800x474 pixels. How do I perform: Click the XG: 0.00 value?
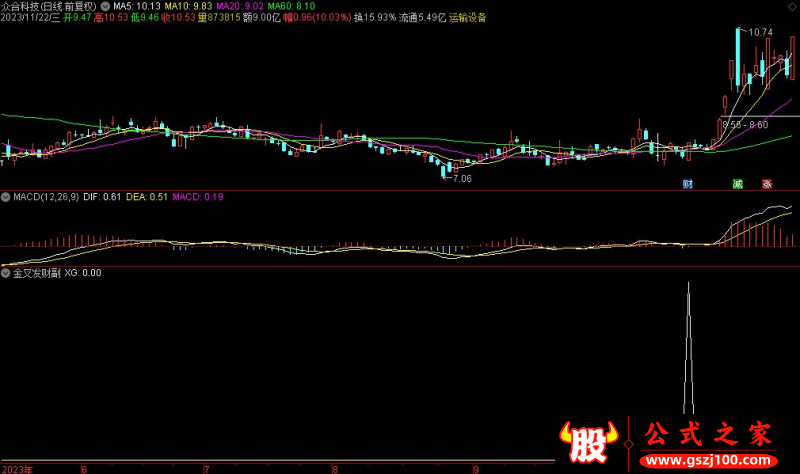[83, 273]
